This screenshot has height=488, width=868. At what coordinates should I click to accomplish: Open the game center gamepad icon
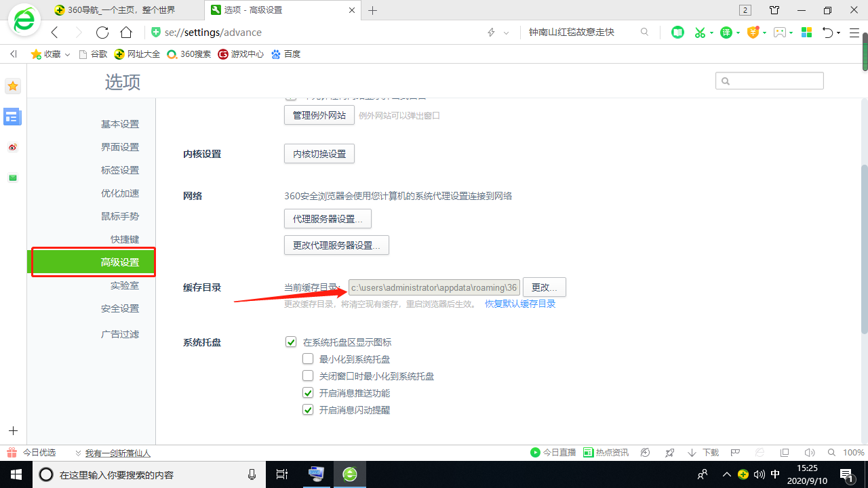(780, 32)
